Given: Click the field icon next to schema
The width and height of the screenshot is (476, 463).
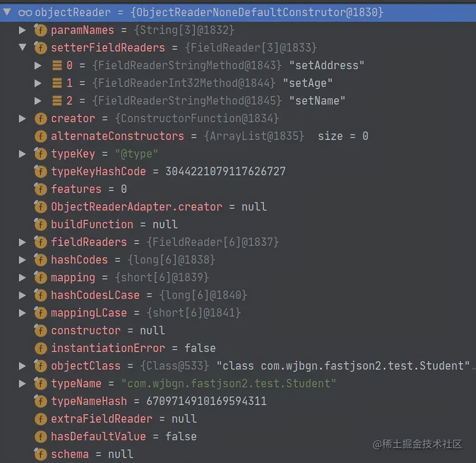Looking at the screenshot, I should pos(40,454).
